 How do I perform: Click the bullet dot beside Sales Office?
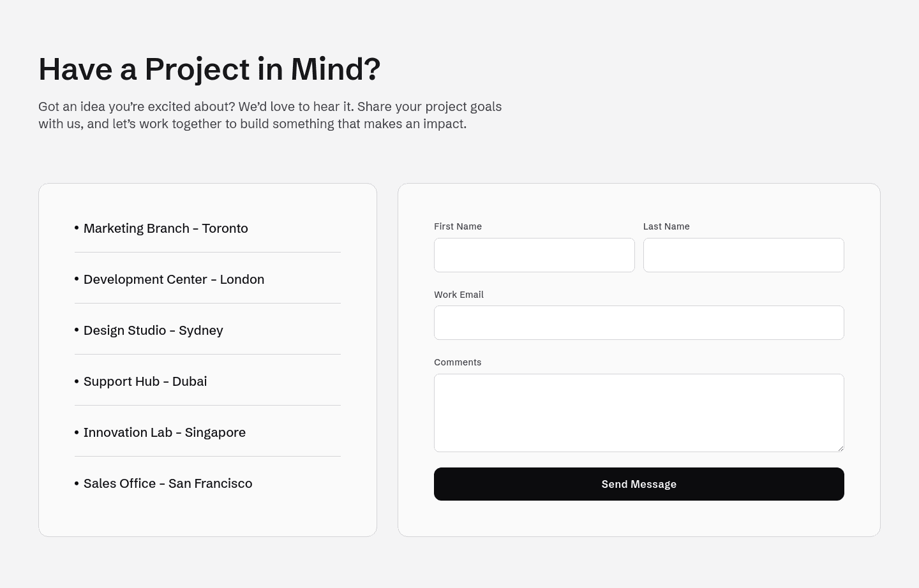tap(77, 483)
